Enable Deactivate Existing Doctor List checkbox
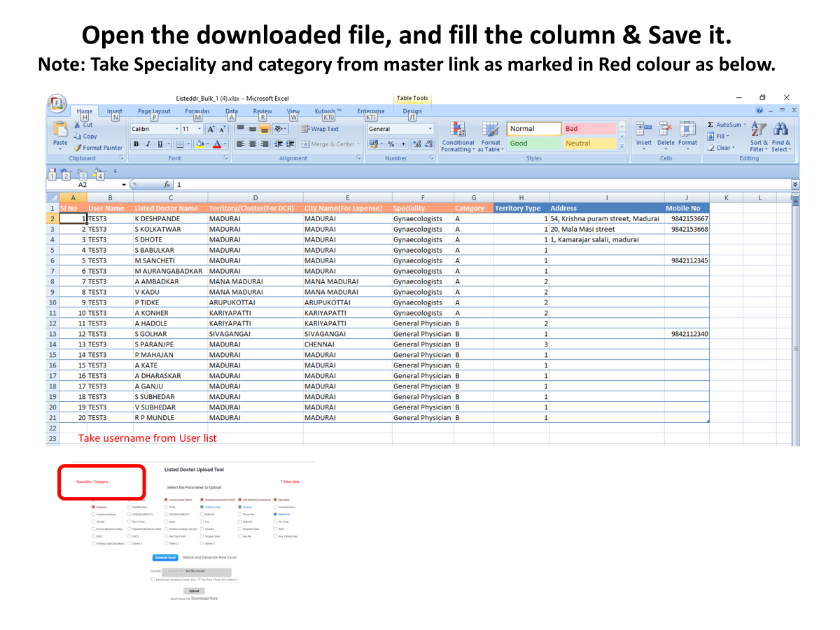 click(x=153, y=580)
